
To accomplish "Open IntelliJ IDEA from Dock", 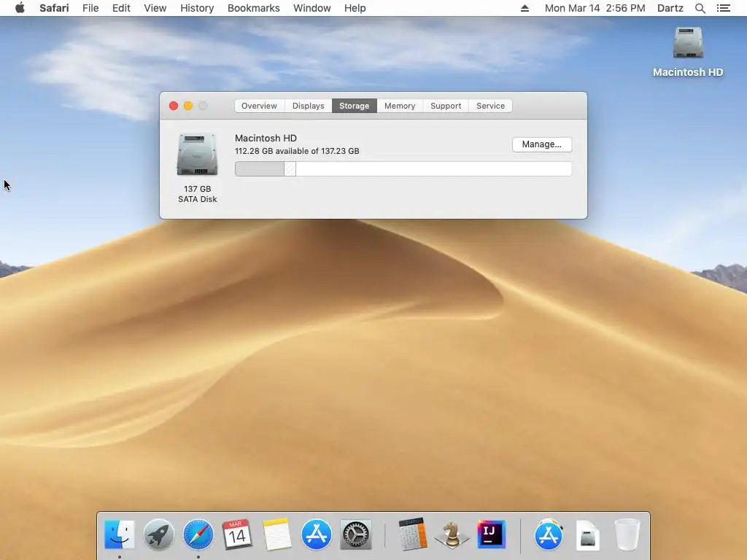I will [x=491, y=534].
